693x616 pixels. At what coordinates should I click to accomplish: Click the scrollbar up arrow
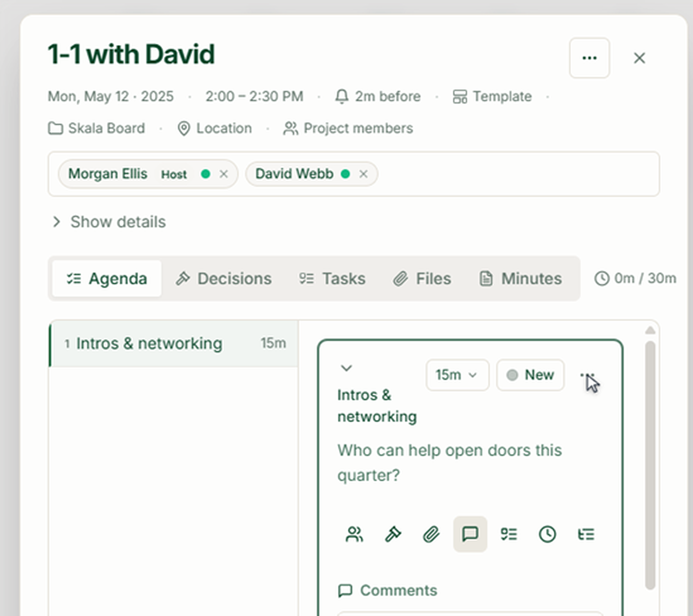(650, 330)
